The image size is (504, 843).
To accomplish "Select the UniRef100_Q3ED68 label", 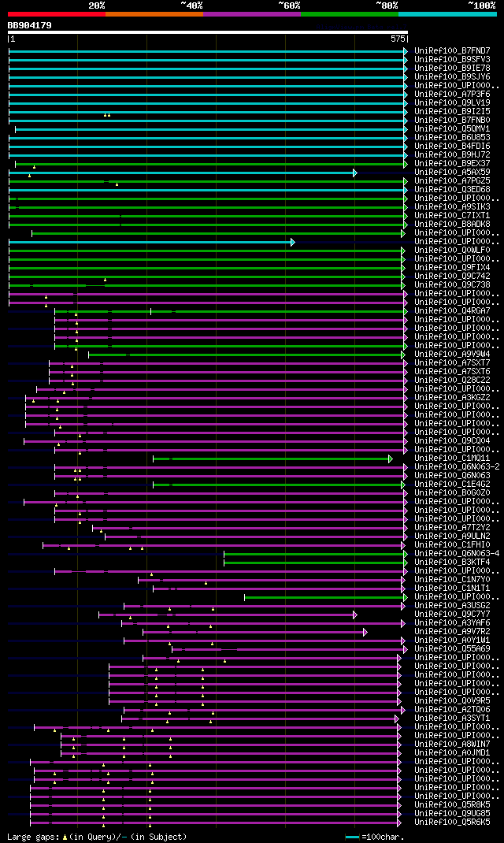I will [x=452, y=190].
